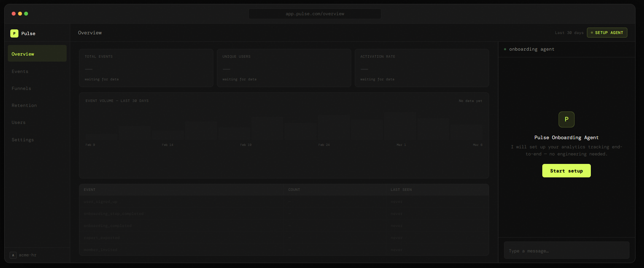This screenshot has width=644, height=268.
Task: Click the Feb 9 axis label
Action: 90,145
